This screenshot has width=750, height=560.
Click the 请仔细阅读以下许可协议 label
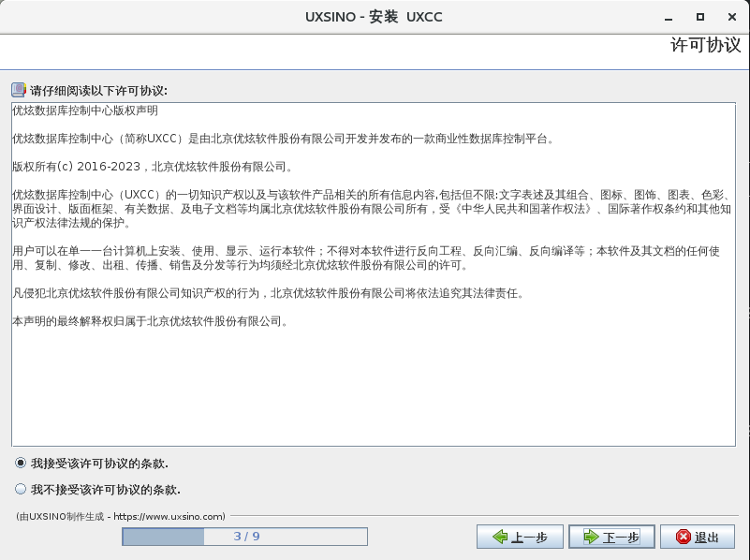click(98, 91)
